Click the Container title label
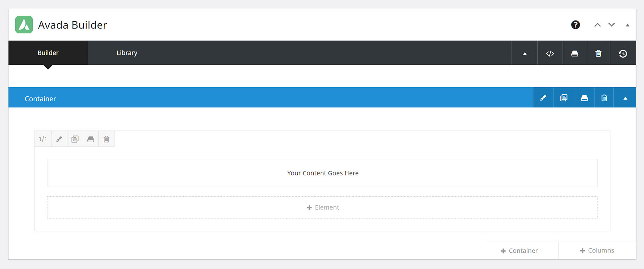Viewport: 644px width, 269px height. pos(40,99)
